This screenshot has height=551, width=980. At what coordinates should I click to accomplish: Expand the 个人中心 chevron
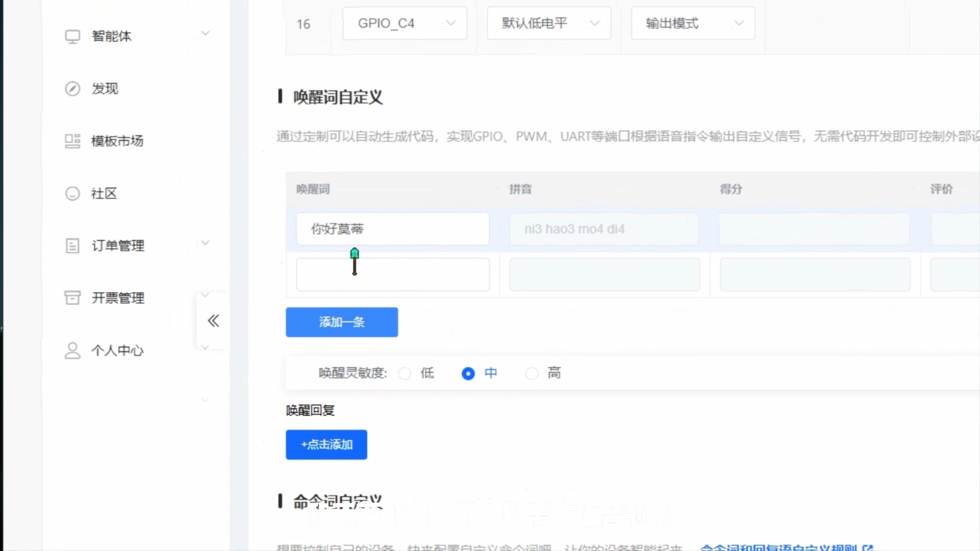(205, 347)
